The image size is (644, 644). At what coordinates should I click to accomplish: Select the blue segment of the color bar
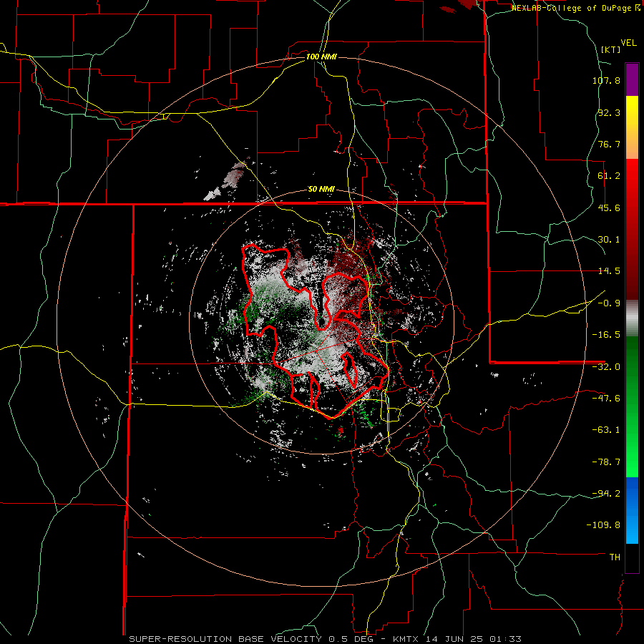[x=632, y=510]
